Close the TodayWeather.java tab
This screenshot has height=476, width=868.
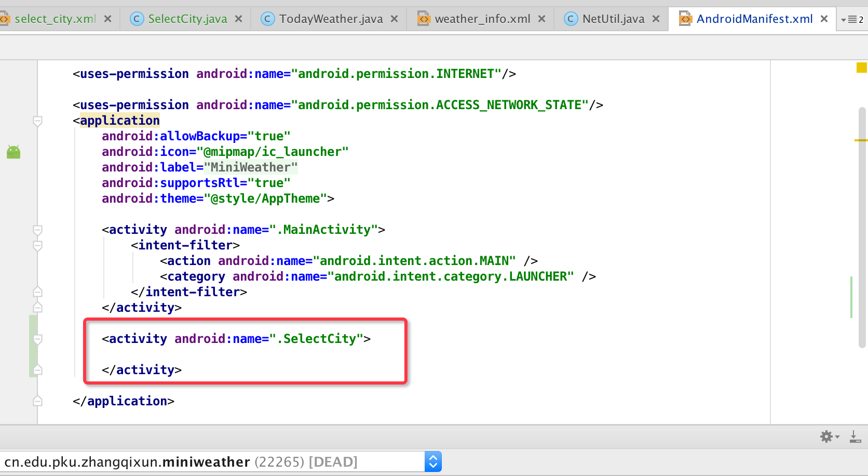pos(395,19)
